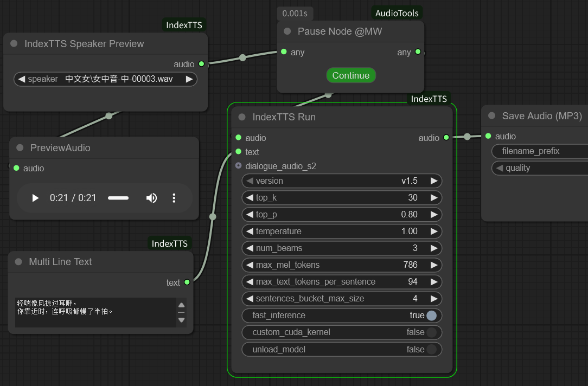Click the audio playback progress slider
Screen dimensions: 588x386
coord(118,198)
